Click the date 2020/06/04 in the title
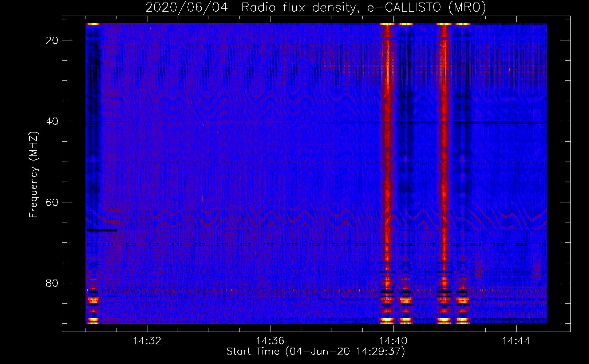The image size is (589, 364). (x=187, y=7)
